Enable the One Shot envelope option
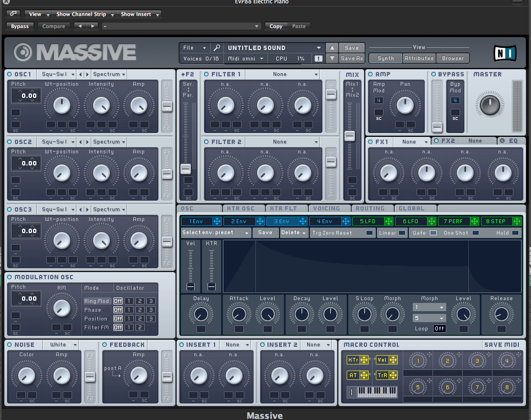This screenshot has height=420, width=531. tap(476, 233)
